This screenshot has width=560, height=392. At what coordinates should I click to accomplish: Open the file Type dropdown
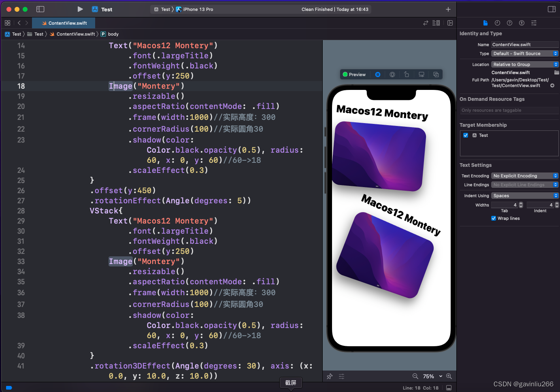pyautogui.click(x=525, y=53)
